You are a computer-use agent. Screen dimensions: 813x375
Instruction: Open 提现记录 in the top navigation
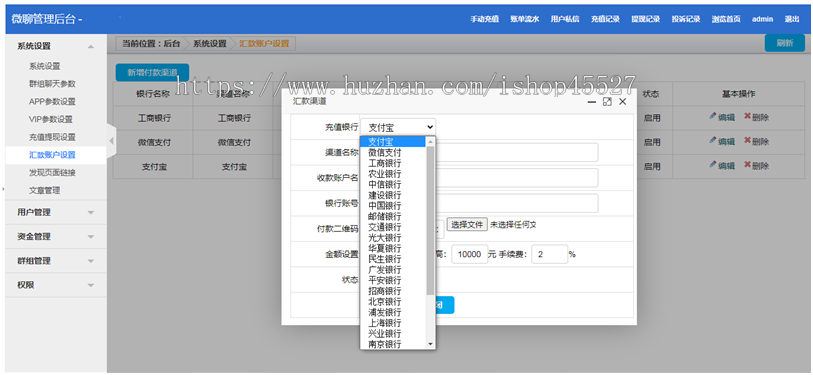pyautogui.click(x=646, y=19)
